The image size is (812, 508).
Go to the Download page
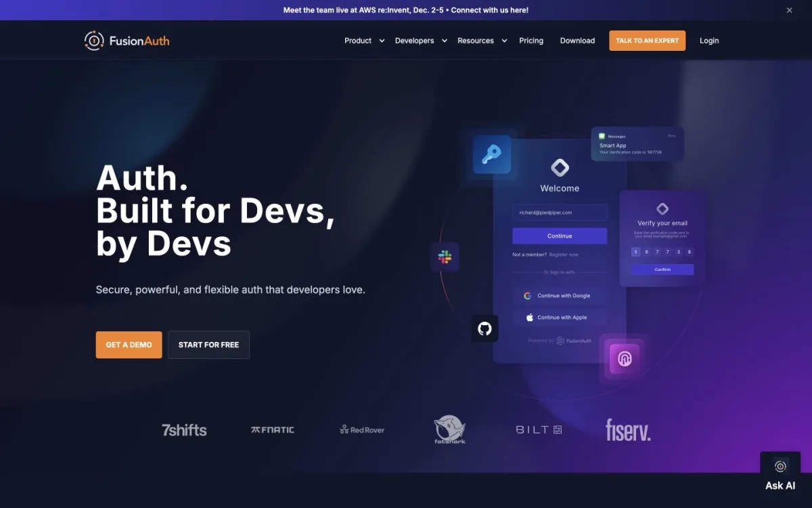(x=577, y=41)
